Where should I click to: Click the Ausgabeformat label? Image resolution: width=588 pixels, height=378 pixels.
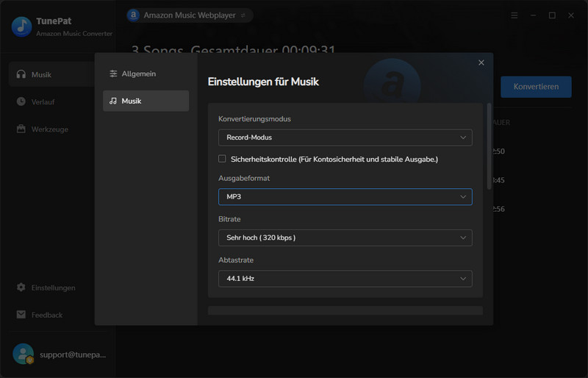coord(244,178)
